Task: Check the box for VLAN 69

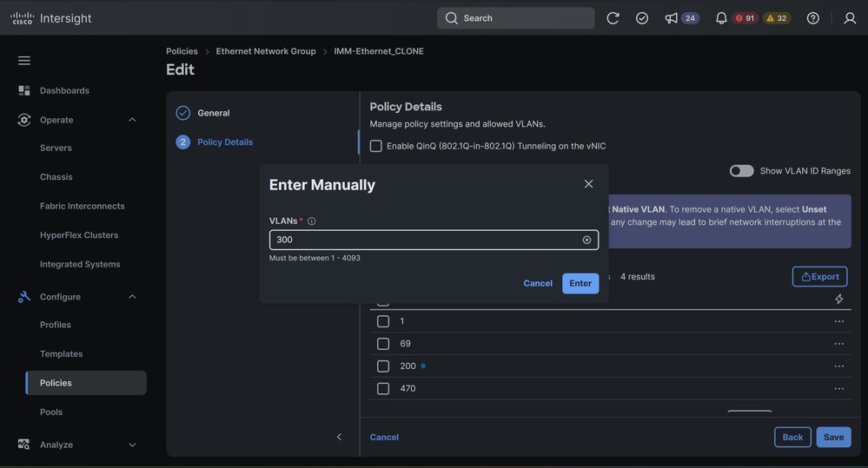Action: point(383,344)
